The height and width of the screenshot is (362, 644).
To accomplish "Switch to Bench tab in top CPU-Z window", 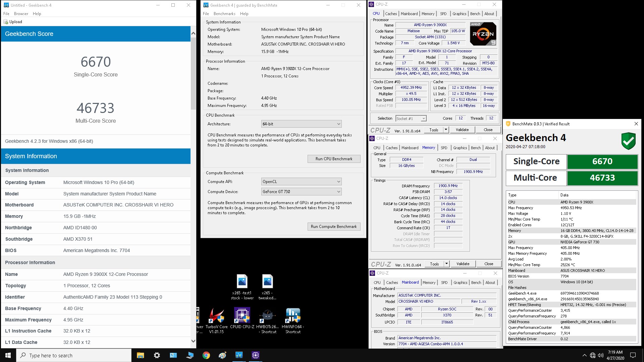I will [475, 14].
